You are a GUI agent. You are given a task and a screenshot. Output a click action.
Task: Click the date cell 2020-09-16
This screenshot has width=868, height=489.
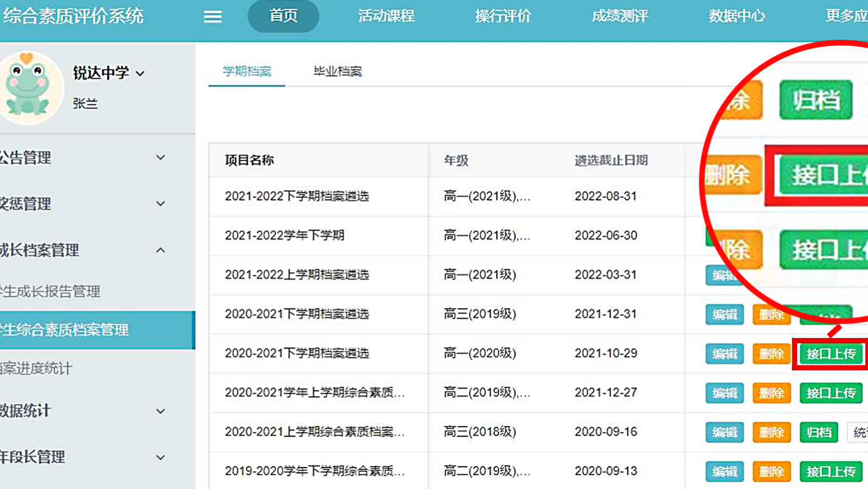605,432
